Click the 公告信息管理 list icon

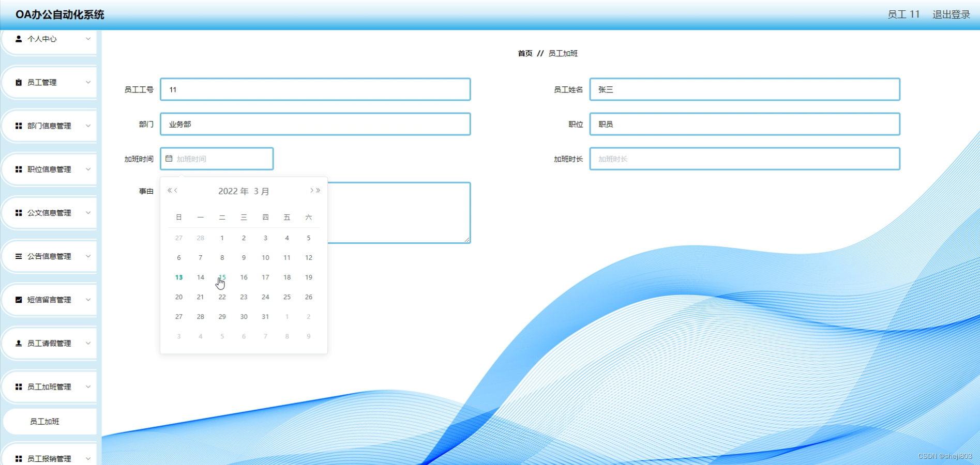18,256
